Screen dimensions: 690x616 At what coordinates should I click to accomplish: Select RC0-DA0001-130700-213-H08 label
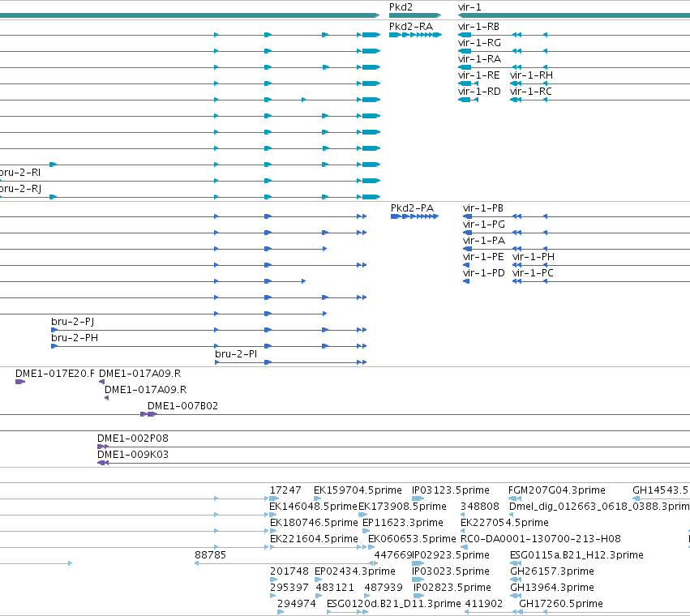pyautogui.click(x=540, y=540)
